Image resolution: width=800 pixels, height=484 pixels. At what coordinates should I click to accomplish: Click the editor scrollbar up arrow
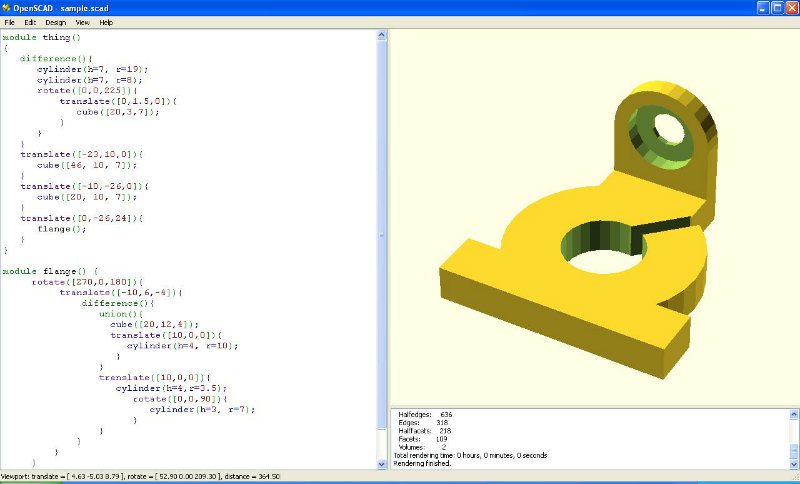[x=382, y=35]
